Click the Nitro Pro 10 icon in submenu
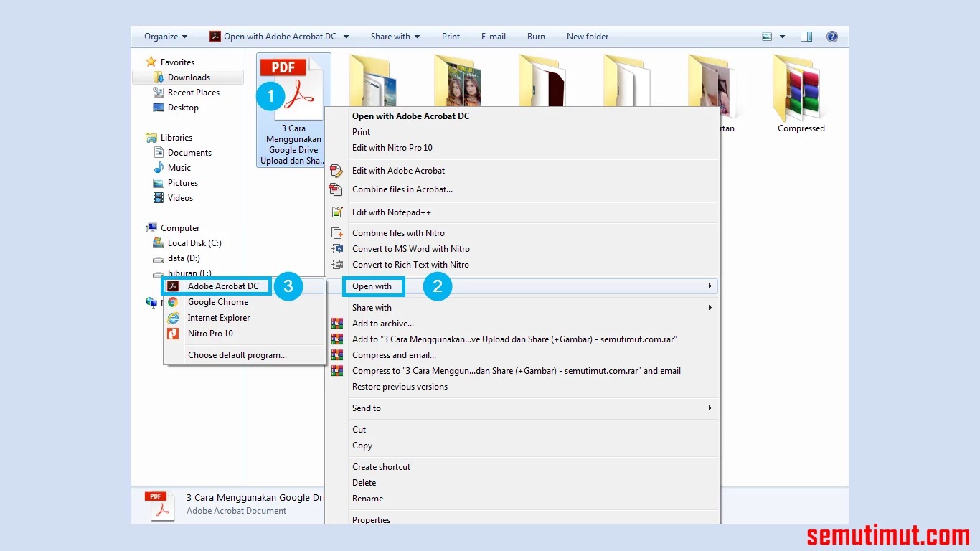Viewport: 980px width, 551px height. [x=173, y=334]
